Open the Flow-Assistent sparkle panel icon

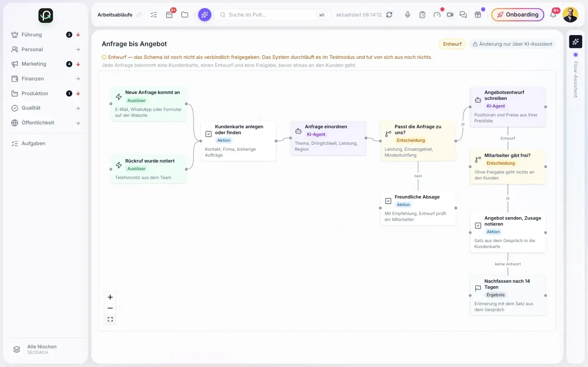tap(575, 41)
